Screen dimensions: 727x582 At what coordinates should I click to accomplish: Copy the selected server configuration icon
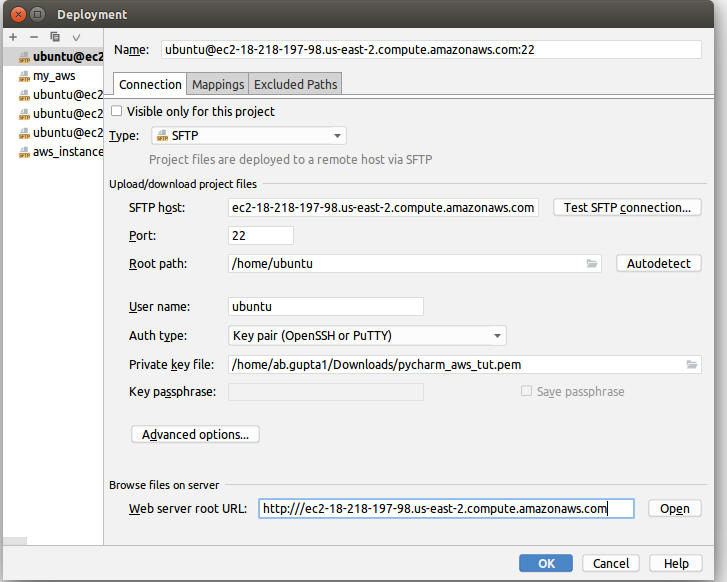pyautogui.click(x=55, y=37)
